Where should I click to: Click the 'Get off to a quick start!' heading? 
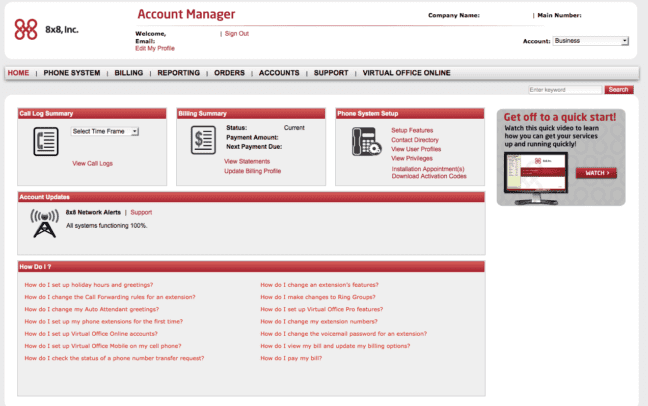[560, 117]
